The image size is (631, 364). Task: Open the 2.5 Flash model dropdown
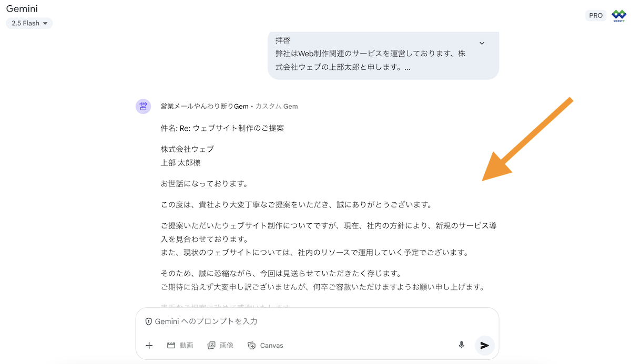tap(29, 23)
